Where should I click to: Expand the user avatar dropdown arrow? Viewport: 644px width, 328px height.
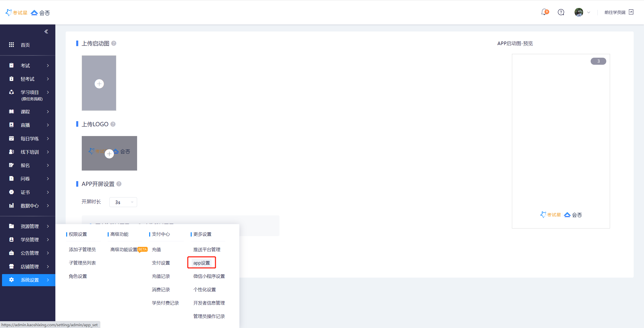tap(589, 12)
